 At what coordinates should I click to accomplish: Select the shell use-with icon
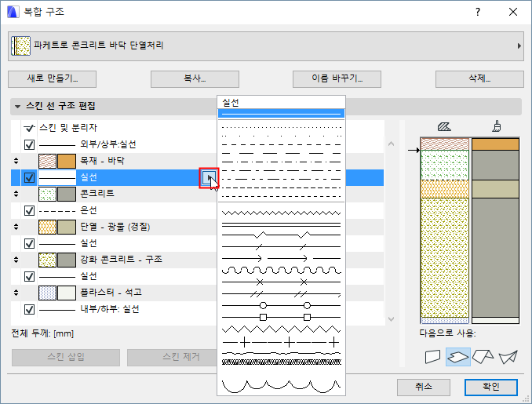click(x=508, y=357)
